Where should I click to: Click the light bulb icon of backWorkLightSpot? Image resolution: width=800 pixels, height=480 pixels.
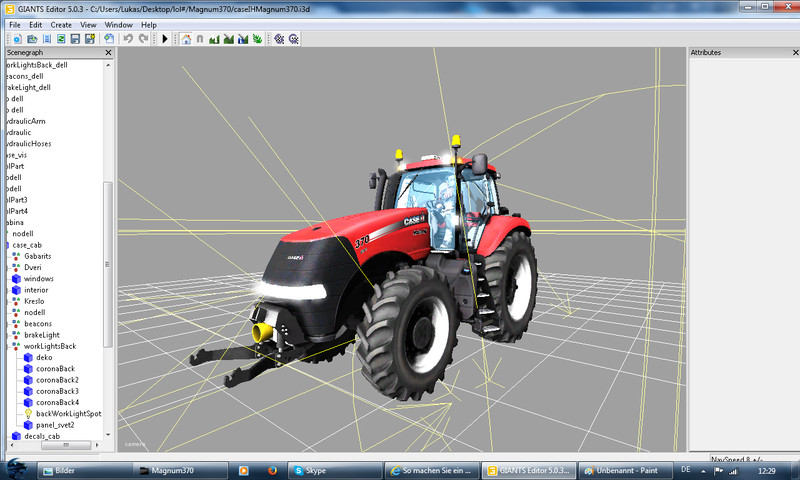coord(28,413)
